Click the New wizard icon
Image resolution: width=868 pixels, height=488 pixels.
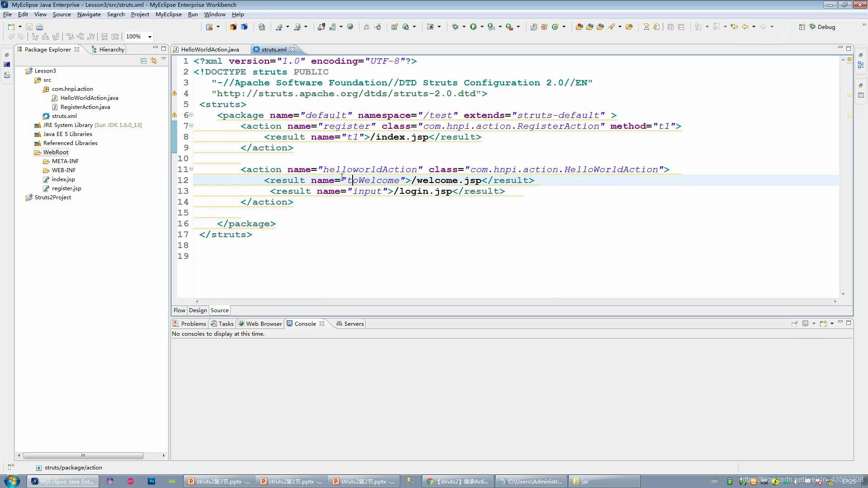(x=11, y=27)
